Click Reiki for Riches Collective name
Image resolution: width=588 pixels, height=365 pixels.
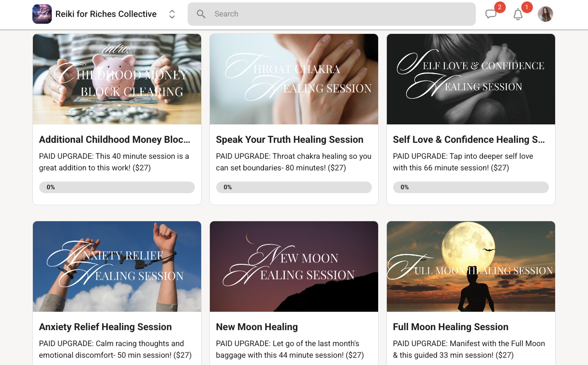[106, 14]
